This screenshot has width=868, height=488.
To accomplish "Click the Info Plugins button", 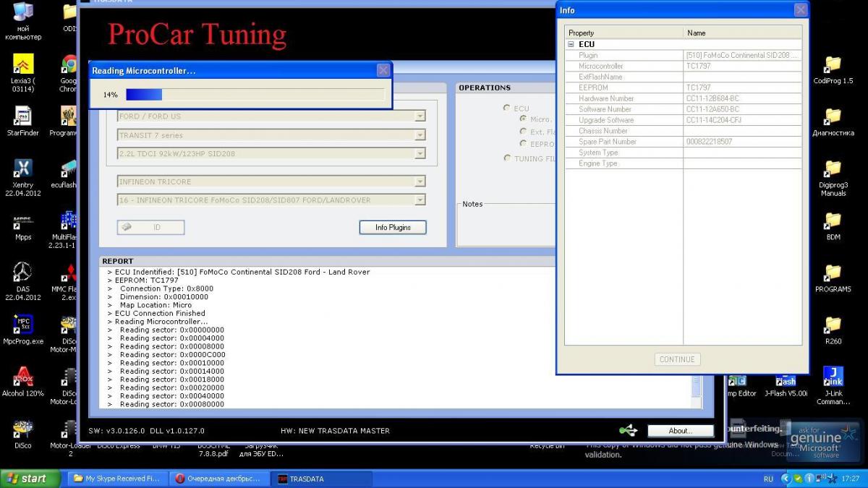I will click(393, 227).
